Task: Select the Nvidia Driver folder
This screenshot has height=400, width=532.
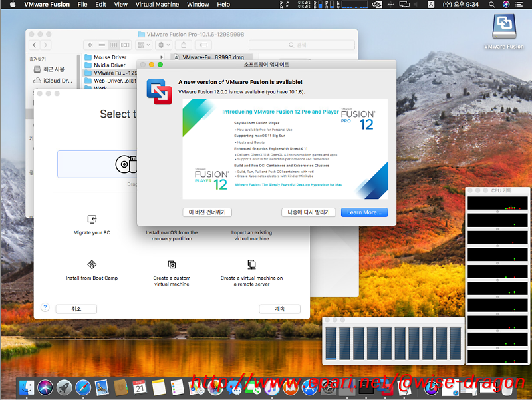Action: [x=110, y=65]
